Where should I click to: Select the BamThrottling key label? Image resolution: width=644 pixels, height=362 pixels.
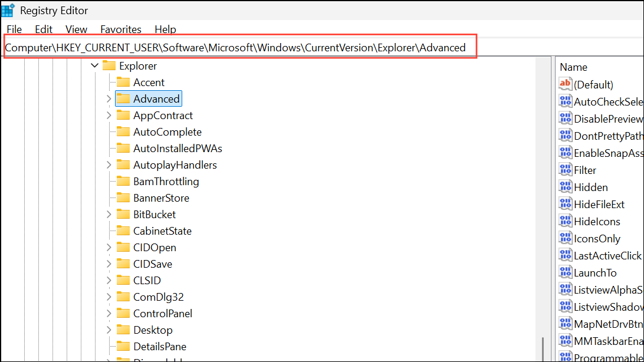pos(166,182)
